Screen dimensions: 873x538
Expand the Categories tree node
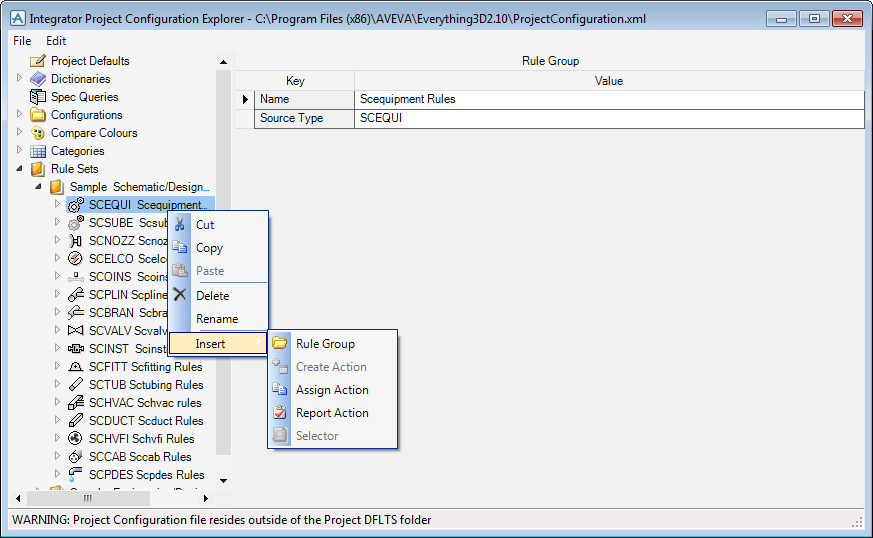(19, 150)
